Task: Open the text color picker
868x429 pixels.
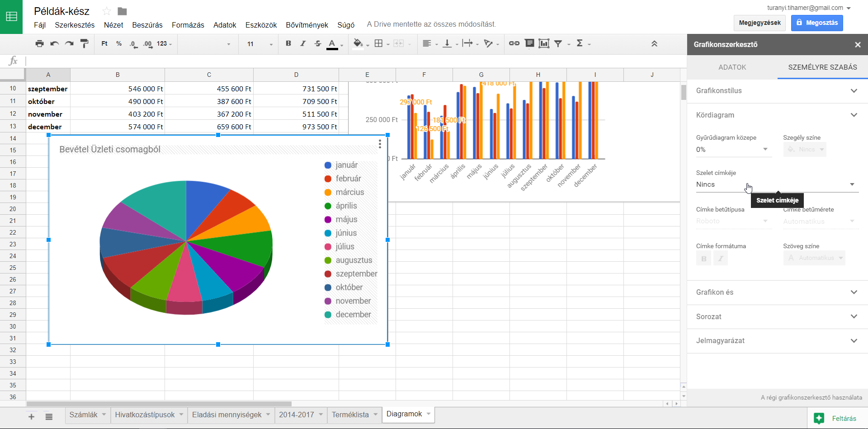Action: pyautogui.click(x=332, y=44)
